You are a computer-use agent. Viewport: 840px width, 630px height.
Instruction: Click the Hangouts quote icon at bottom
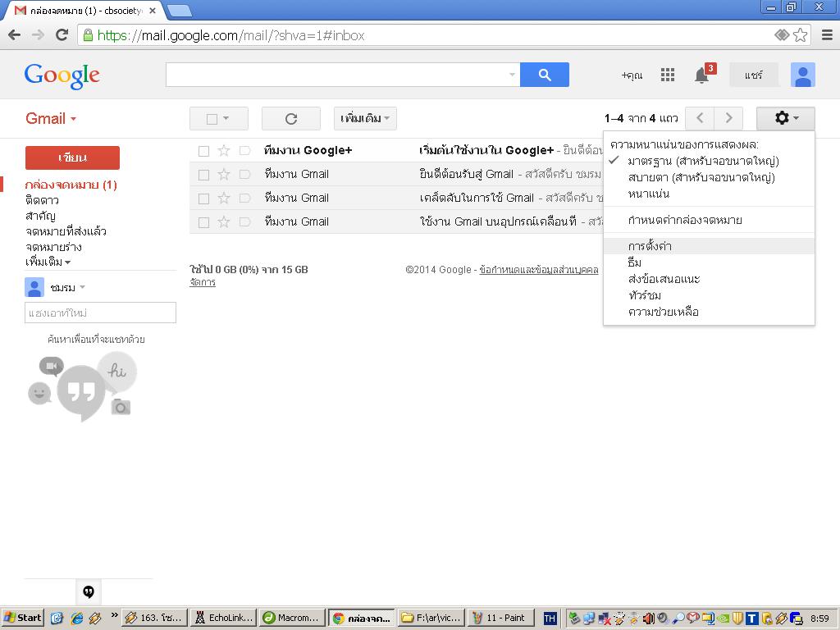coord(89,591)
